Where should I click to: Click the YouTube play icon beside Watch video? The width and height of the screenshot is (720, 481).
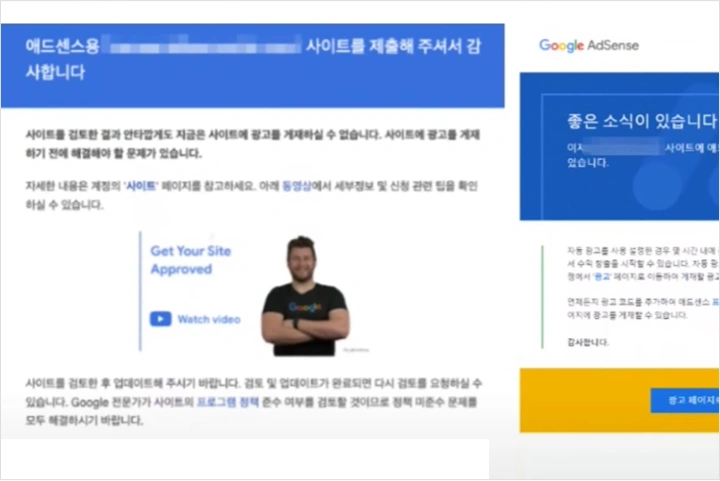coord(160,319)
